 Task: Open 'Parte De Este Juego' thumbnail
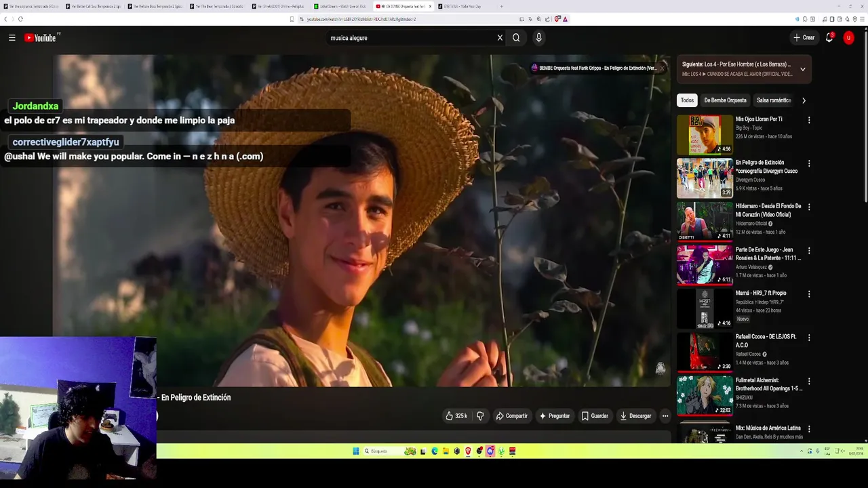[705, 265]
